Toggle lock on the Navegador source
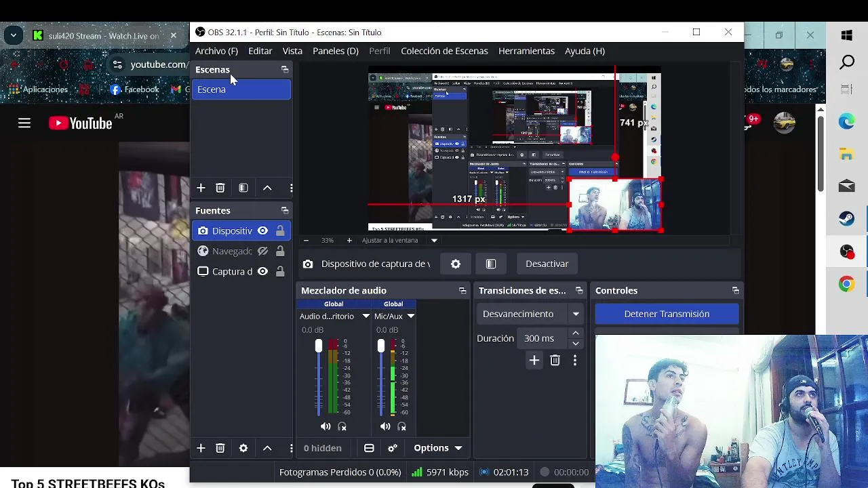This screenshot has height=488, width=868. tap(280, 251)
